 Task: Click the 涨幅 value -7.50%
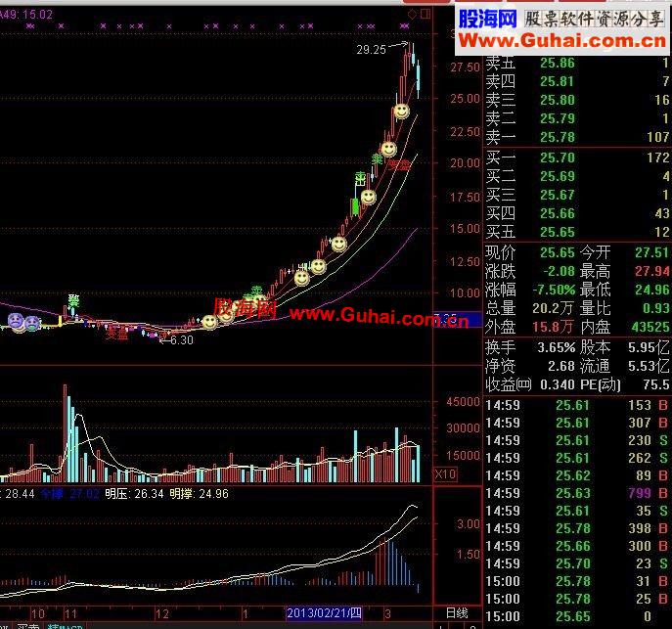tap(554, 290)
